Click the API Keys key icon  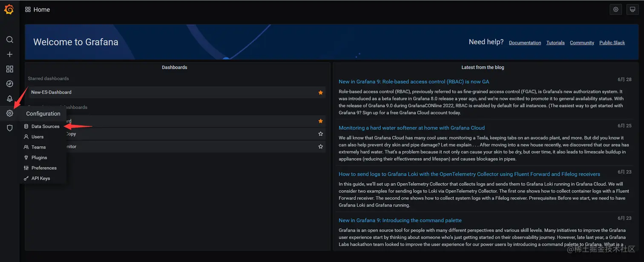(26, 178)
